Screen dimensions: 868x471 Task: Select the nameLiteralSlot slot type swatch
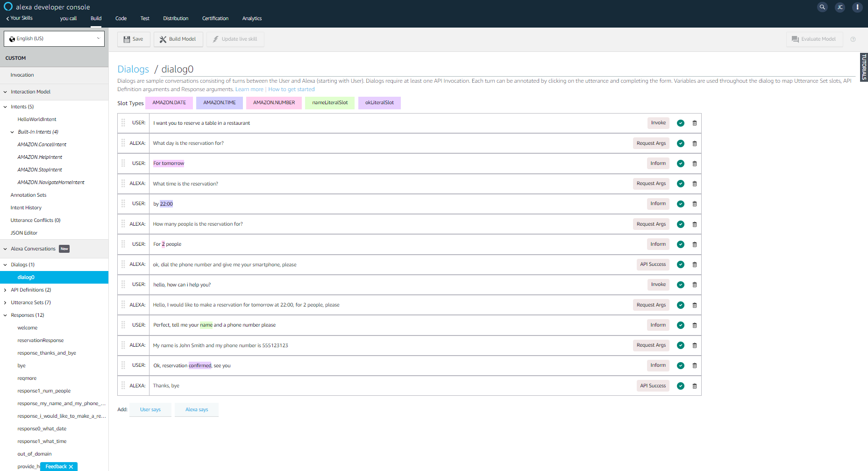pos(330,103)
